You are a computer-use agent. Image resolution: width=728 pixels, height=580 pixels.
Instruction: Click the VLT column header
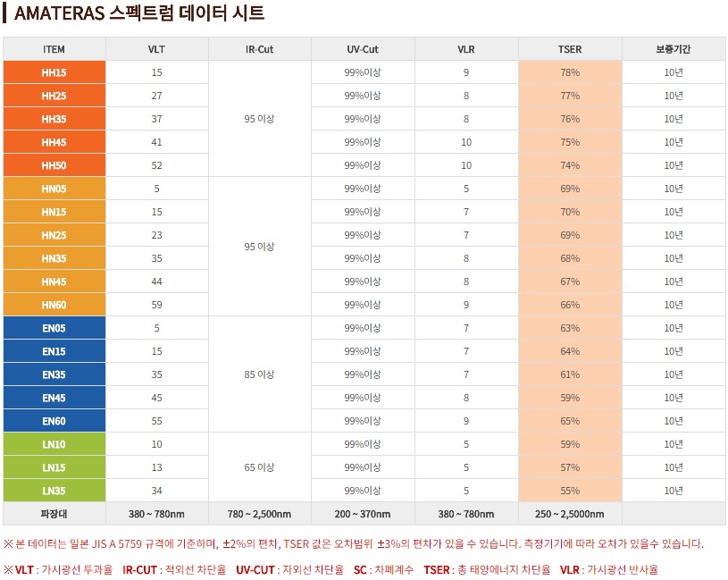(x=157, y=49)
